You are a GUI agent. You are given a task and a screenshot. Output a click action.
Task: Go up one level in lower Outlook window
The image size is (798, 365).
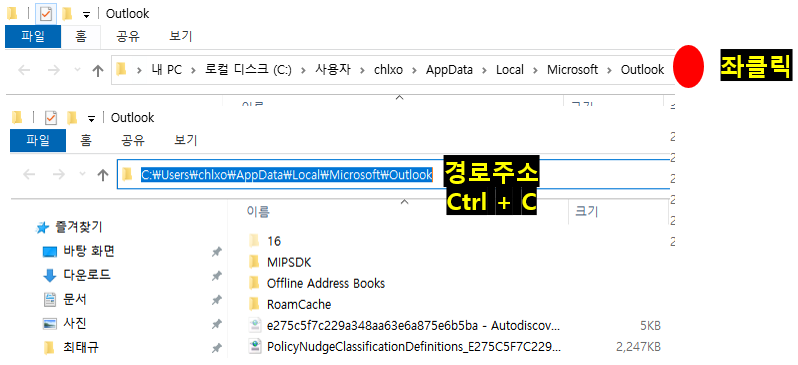click(x=103, y=175)
